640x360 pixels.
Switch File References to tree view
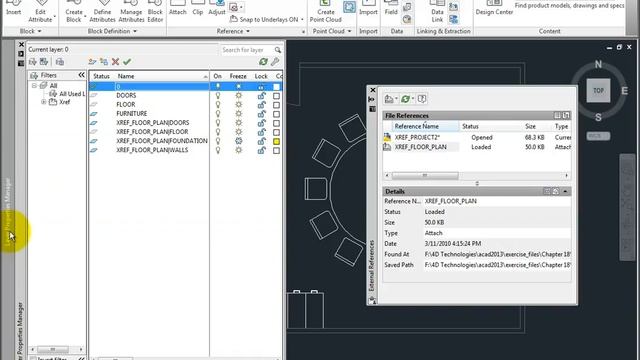click(x=566, y=116)
